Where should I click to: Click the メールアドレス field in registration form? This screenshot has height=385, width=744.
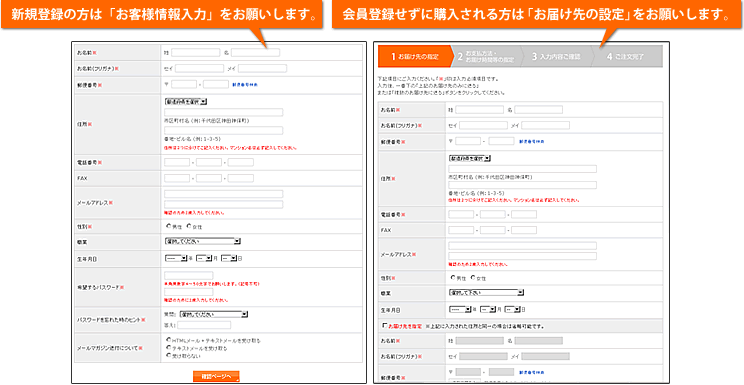pyautogui.click(x=223, y=194)
